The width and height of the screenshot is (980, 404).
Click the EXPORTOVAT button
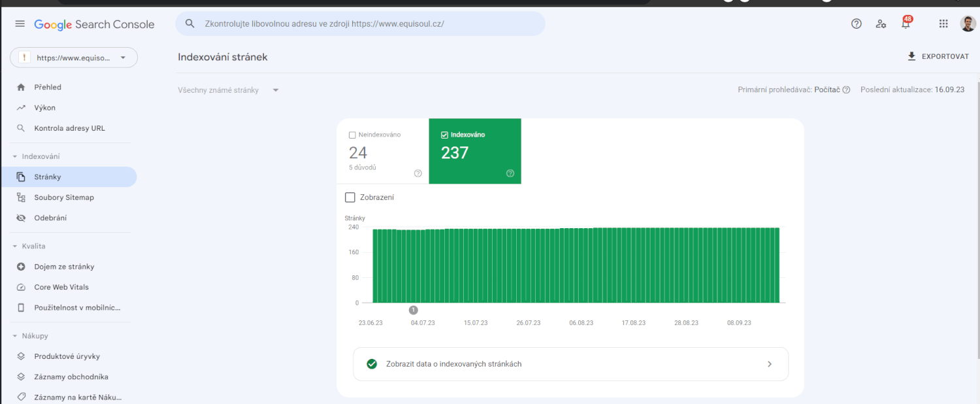tap(938, 57)
